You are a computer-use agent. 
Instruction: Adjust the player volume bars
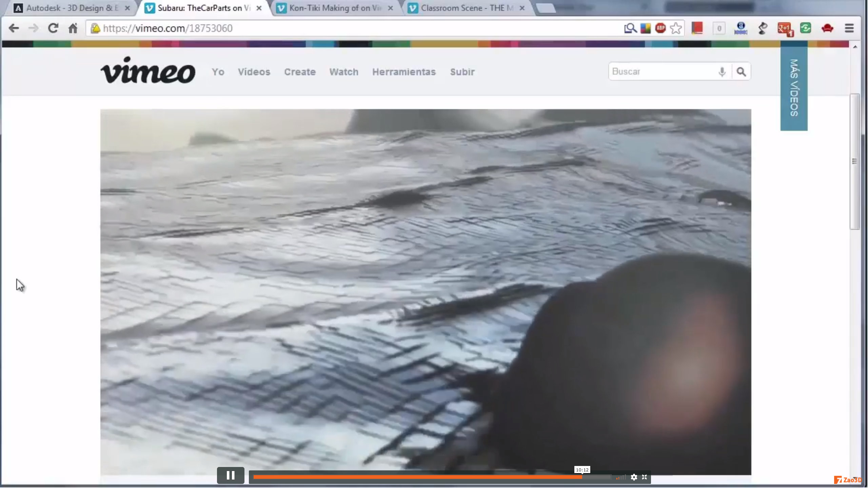pyautogui.click(x=621, y=477)
